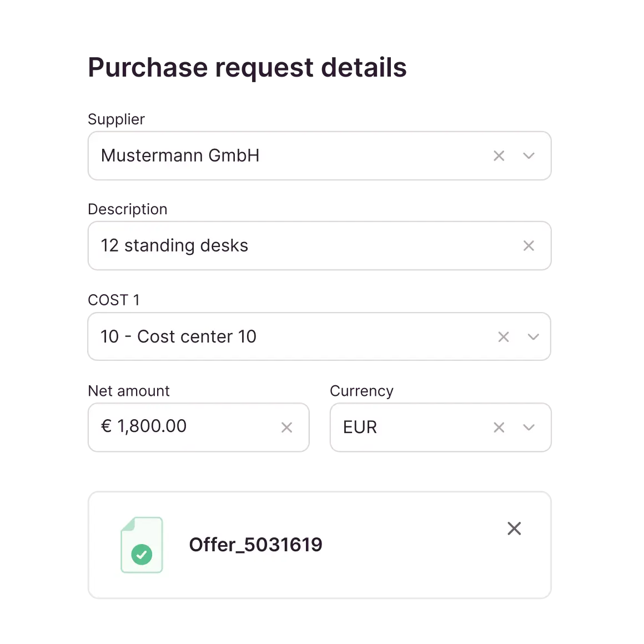Remove the Offer_5031619 attachment
Screen dimensions: 644x644
514,529
